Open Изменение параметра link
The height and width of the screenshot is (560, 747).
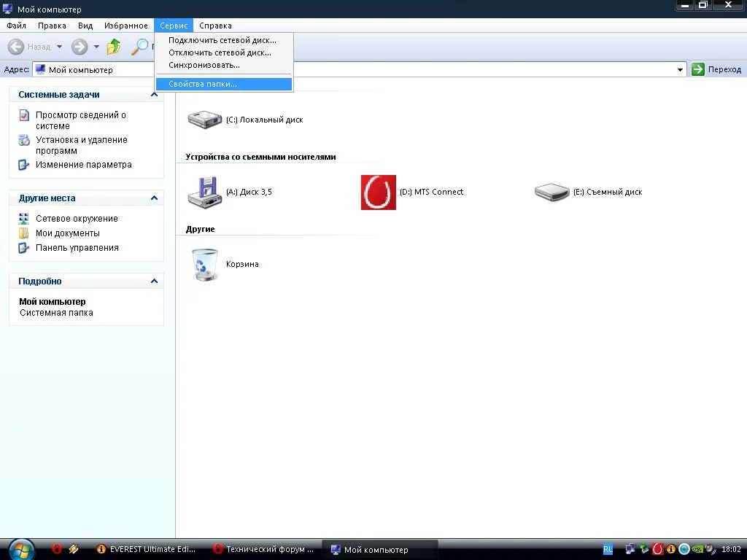coord(84,165)
